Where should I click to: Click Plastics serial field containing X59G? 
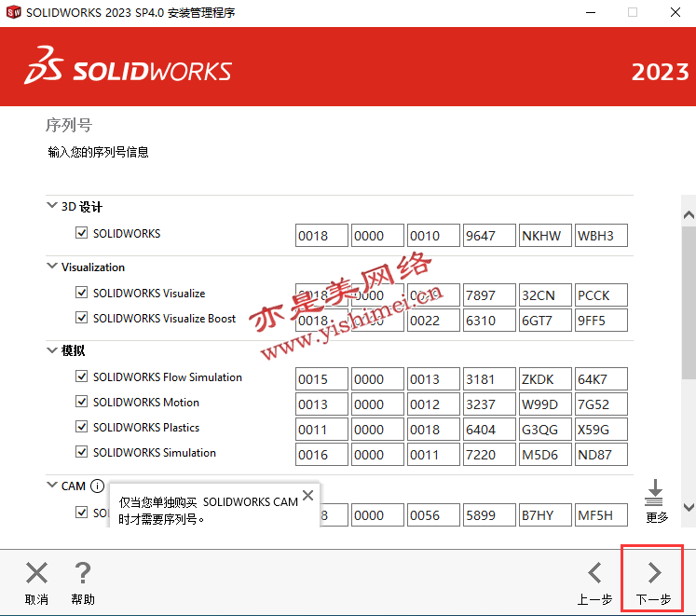pyautogui.click(x=601, y=430)
